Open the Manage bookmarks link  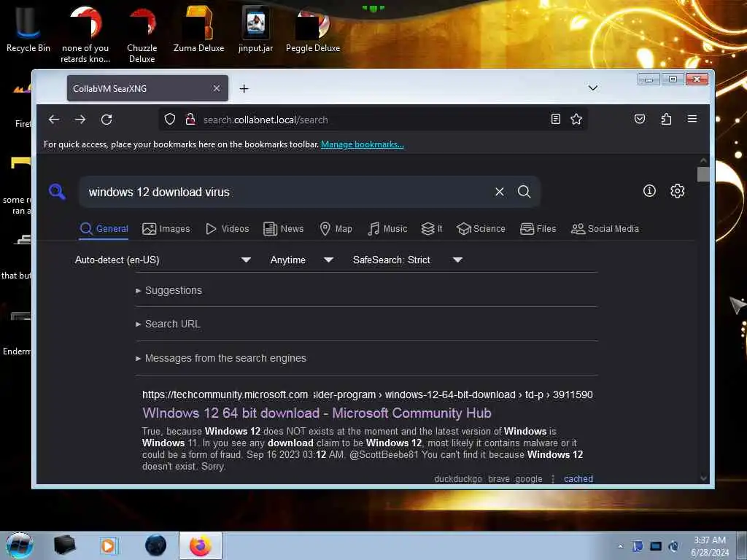(362, 144)
